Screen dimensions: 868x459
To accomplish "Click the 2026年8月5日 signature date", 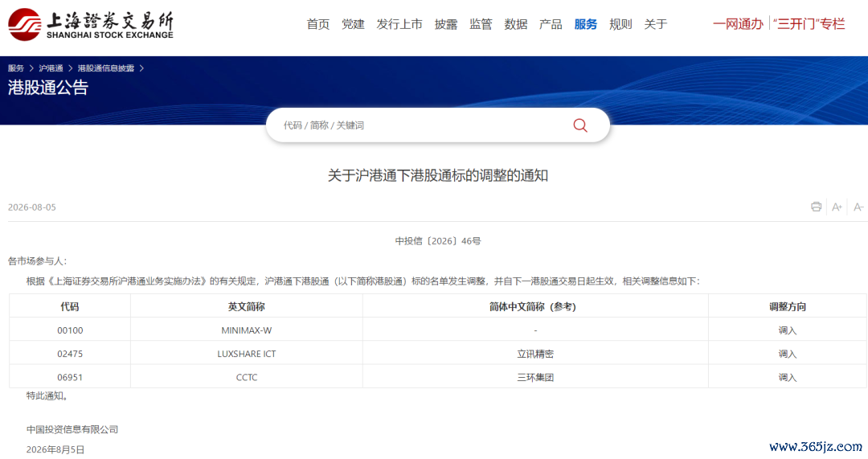I will click(x=55, y=449).
